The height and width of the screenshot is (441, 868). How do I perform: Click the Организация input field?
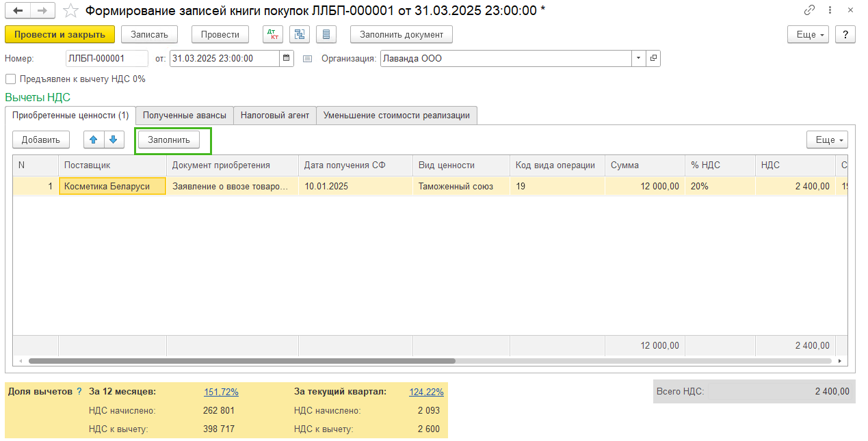click(x=505, y=59)
